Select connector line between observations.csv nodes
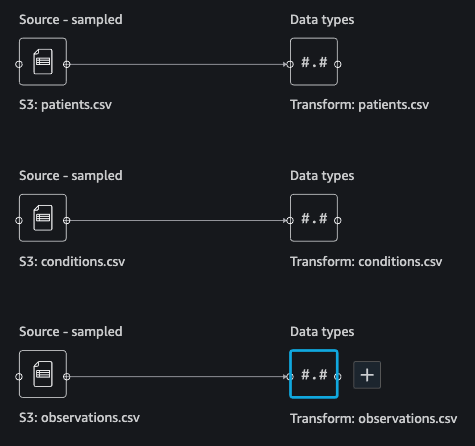Viewport: 475px width, 446px height. tap(177, 377)
